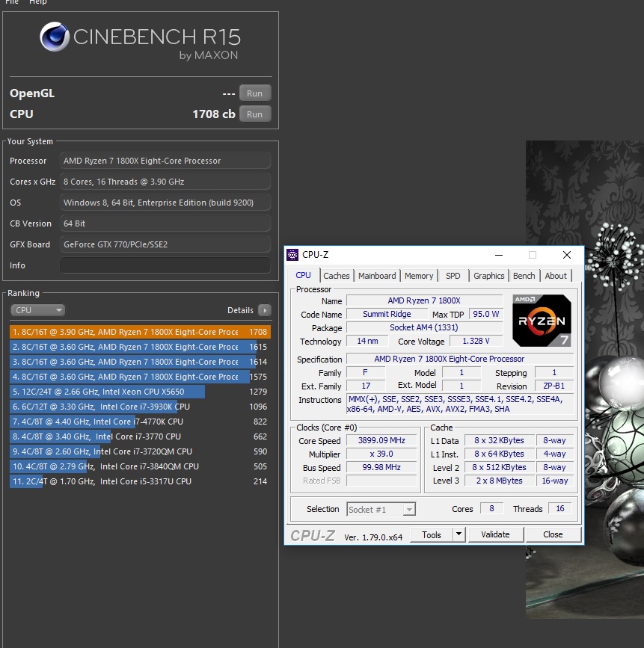Click the Info text field

coord(165,265)
